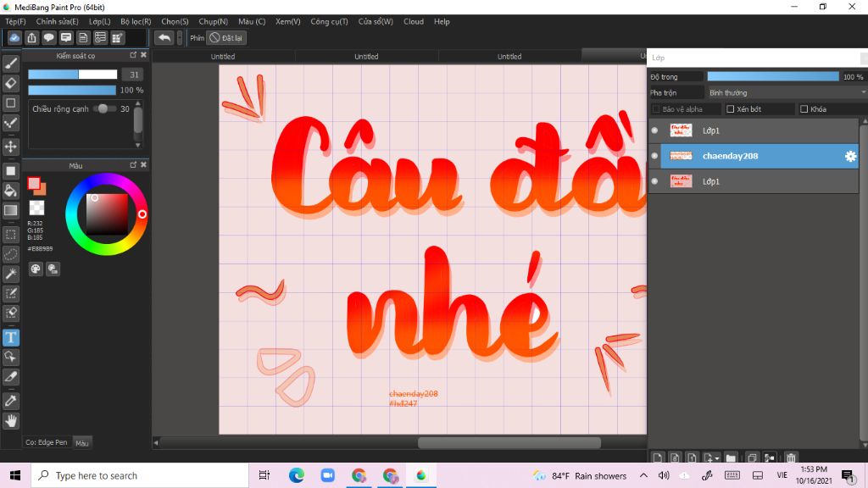Pick the Shape brush (square outline) tool
Image resolution: width=868 pixels, height=488 pixels.
click(10, 103)
